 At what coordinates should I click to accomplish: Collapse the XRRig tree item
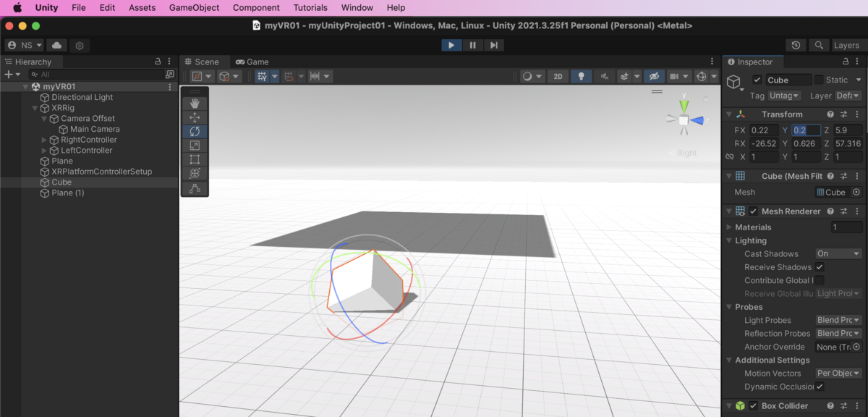(x=35, y=108)
